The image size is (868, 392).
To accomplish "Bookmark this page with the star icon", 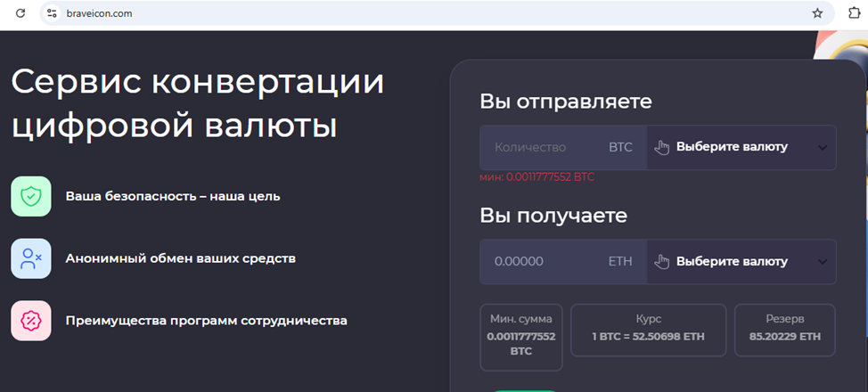I will click(x=817, y=13).
